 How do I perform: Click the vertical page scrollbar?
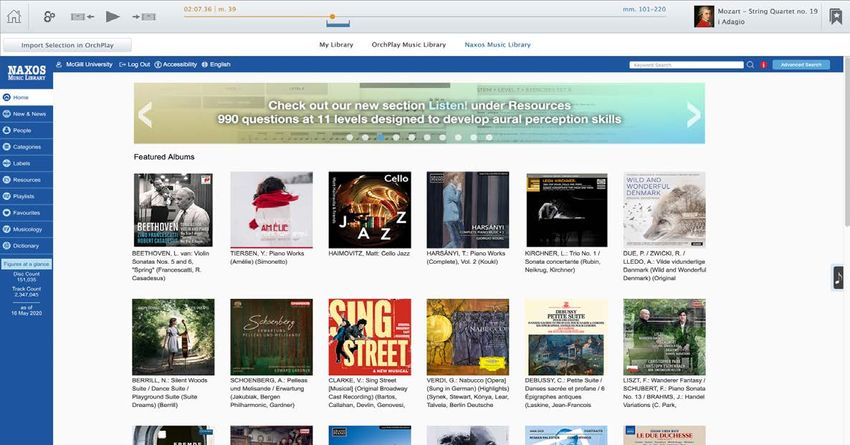(x=847, y=141)
